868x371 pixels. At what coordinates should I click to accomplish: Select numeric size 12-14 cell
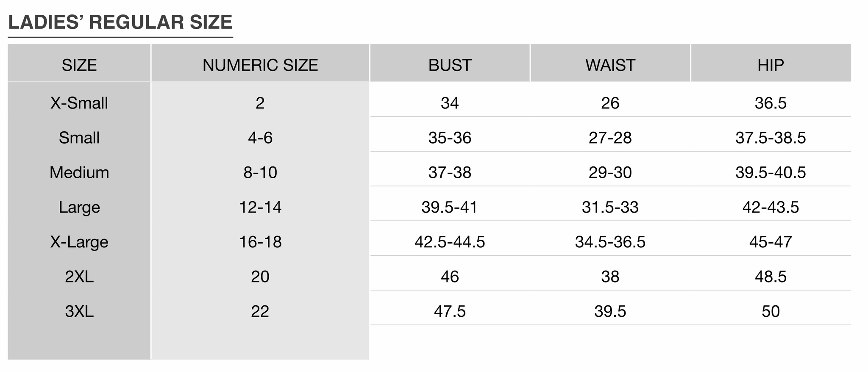pyautogui.click(x=260, y=207)
